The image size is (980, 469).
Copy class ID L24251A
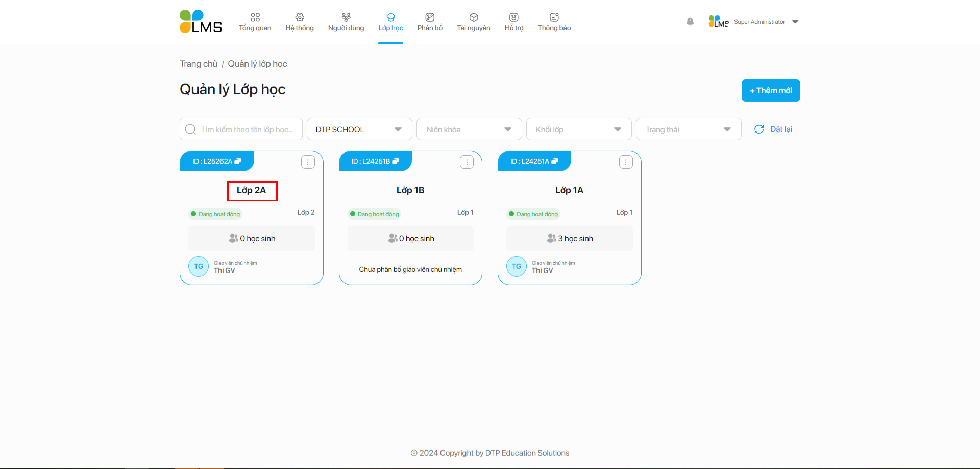coord(555,161)
